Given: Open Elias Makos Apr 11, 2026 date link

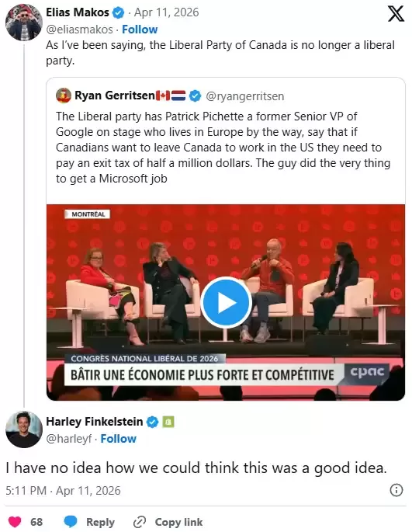Looking at the screenshot, I should [167, 12].
